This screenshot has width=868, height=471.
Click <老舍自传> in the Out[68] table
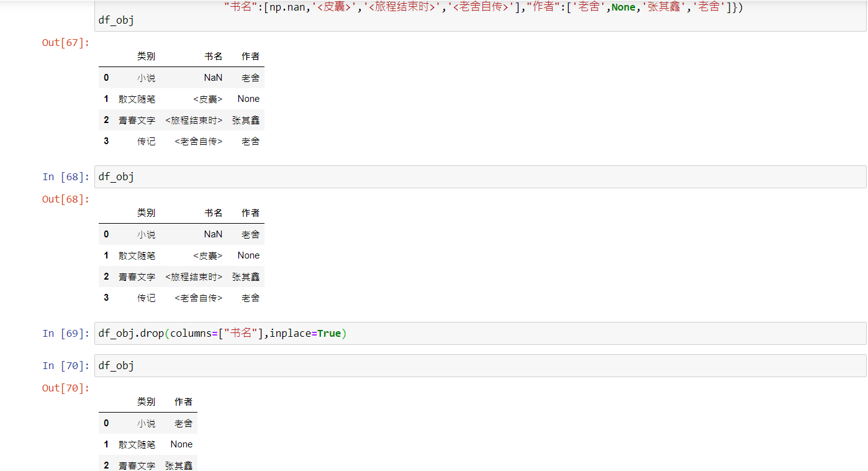click(x=199, y=298)
